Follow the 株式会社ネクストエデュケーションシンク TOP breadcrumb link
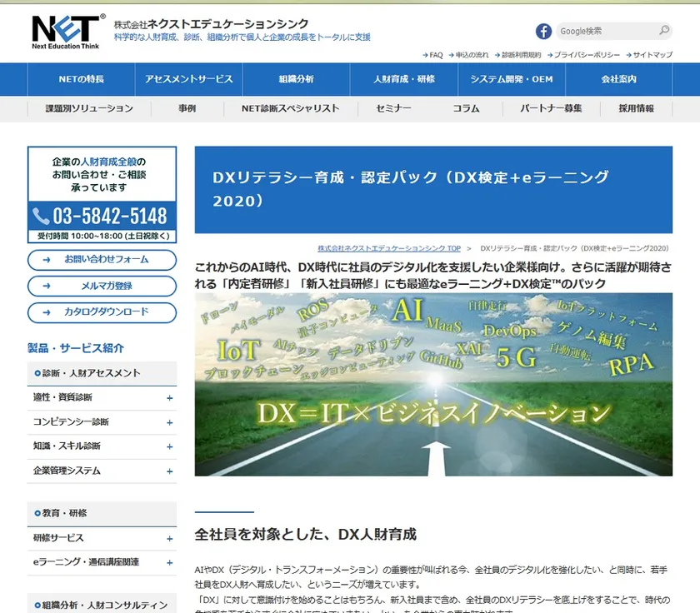Screen dimensions: 700x613 389,248
